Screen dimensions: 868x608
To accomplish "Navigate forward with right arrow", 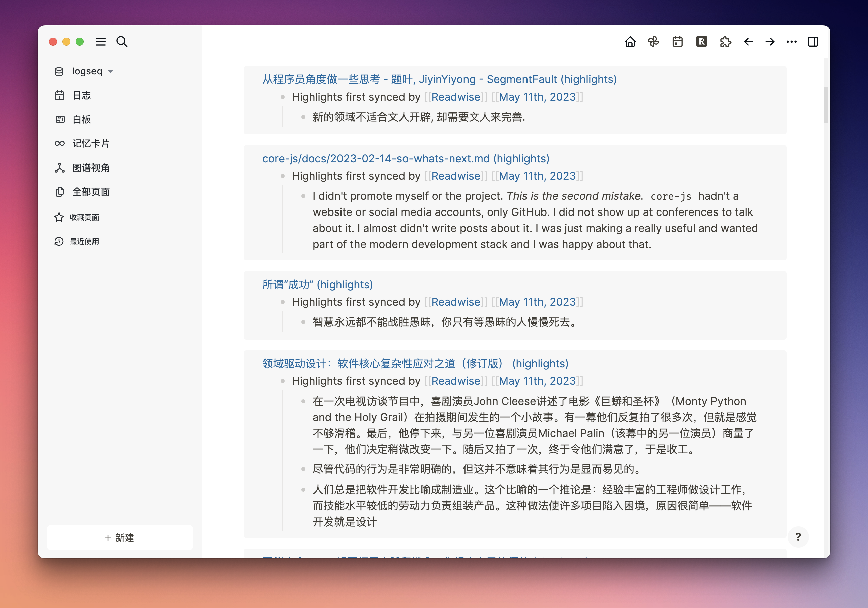I will click(770, 42).
